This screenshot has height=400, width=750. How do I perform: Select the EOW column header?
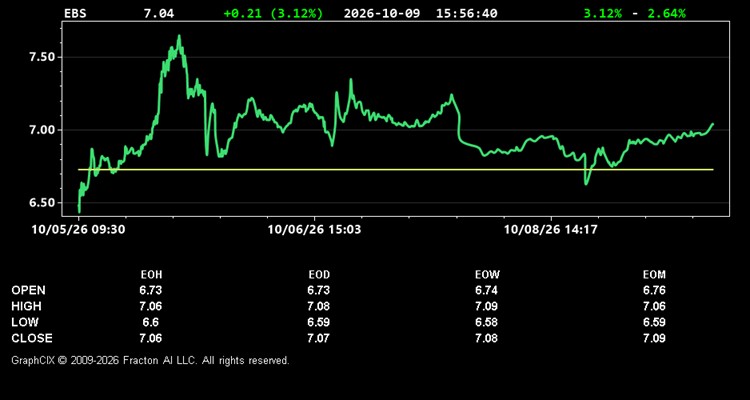coord(487,275)
